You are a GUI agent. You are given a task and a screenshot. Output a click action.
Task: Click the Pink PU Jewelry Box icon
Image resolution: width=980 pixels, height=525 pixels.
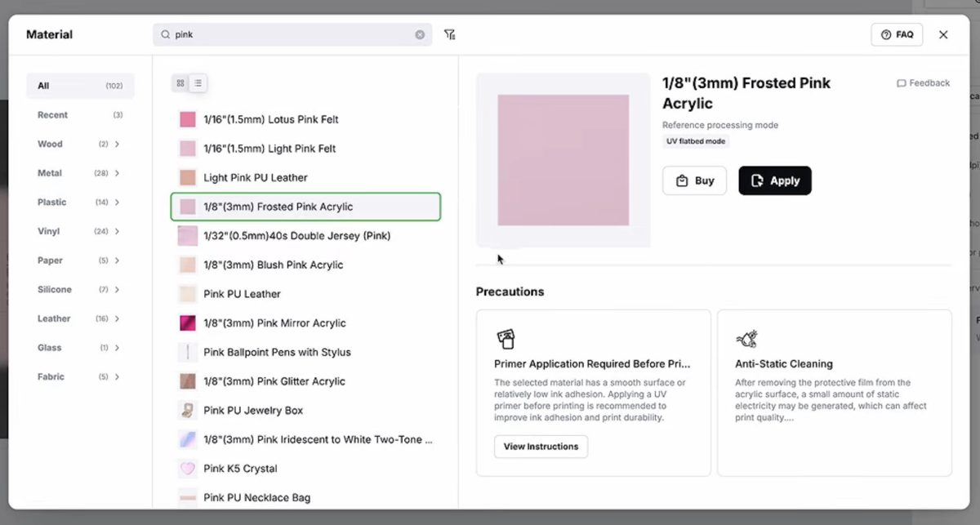tap(188, 410)
